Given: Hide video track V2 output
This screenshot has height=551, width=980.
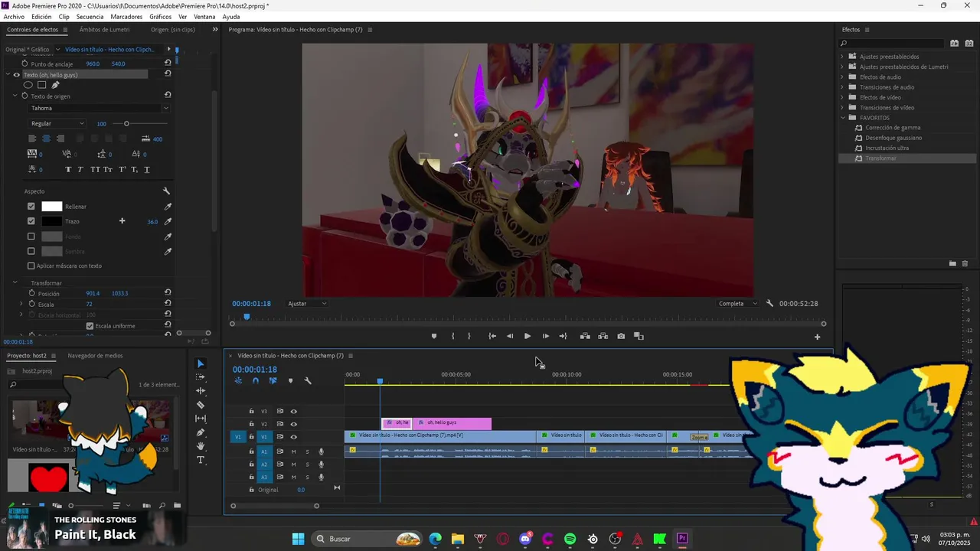Looking at the screenshot, I should pyautogui.click(x=293, y=424).
